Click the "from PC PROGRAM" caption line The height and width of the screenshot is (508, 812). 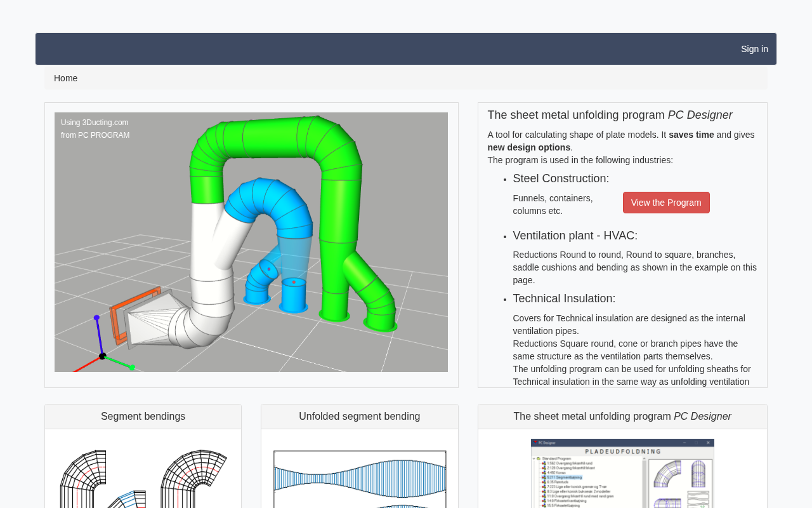tap(95, 135)
